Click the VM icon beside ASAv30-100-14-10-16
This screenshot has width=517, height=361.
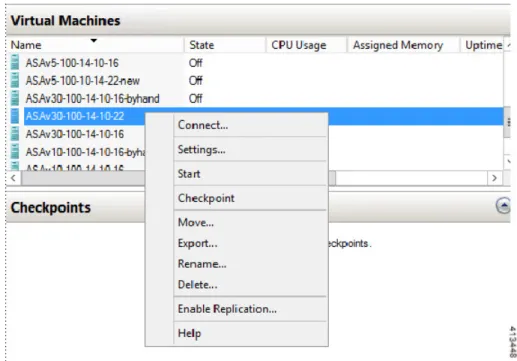(x=15, y=134)
